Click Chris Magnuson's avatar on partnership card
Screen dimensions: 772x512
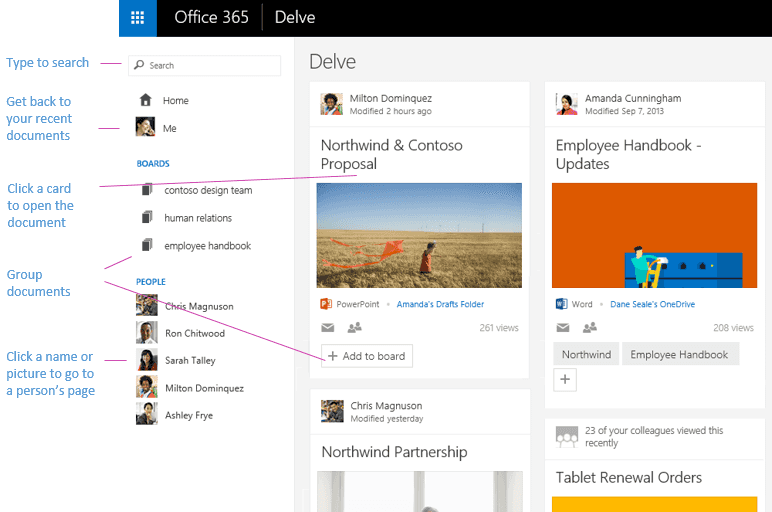coord(332,411)
